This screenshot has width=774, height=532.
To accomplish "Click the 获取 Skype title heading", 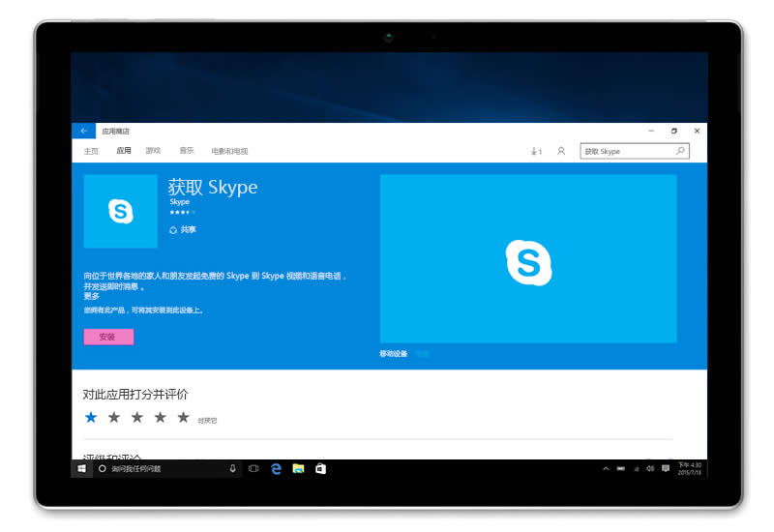I will [213, 187].
